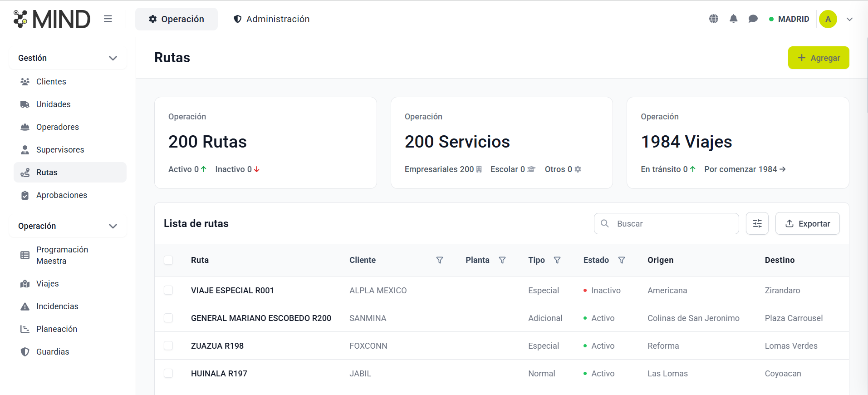Open the language globe icon
Image resolution: width=868 pixels, height=395 pixels.
(714, 19)
